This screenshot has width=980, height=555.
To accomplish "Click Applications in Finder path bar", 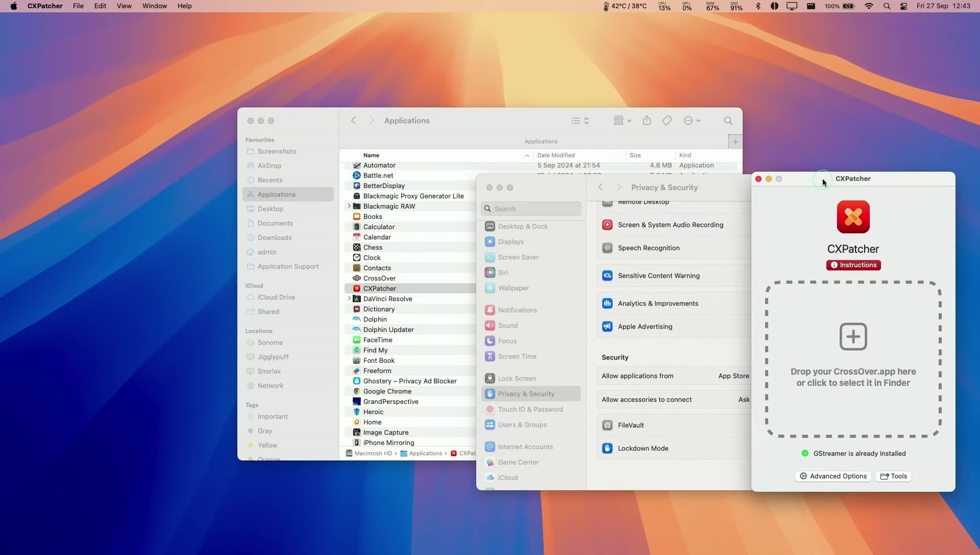I will pos(421,453).
